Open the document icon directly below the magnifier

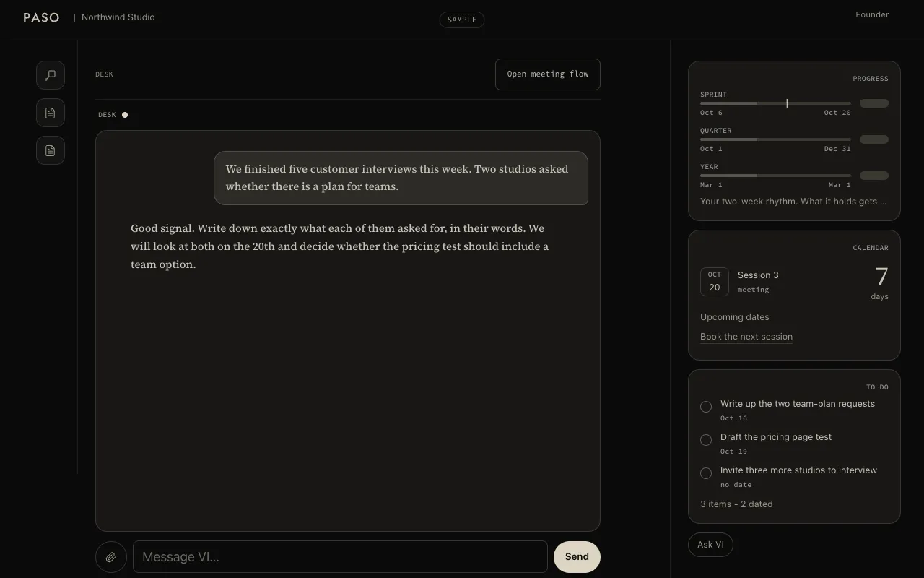[51, 113]
